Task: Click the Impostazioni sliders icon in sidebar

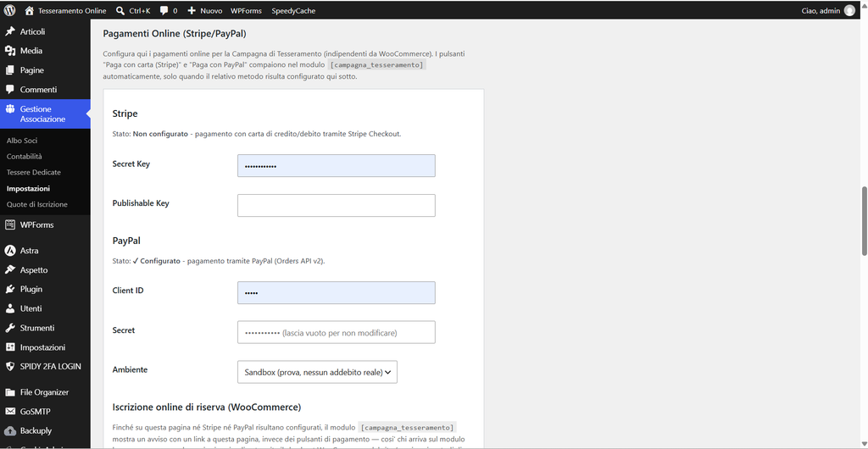Action: pos(10,347)
